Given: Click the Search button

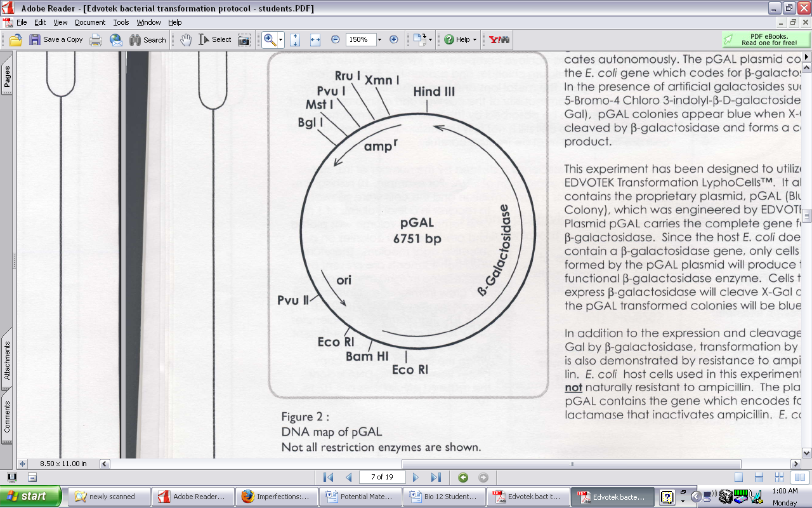Looking at the screenshot, I should point(148,39).
